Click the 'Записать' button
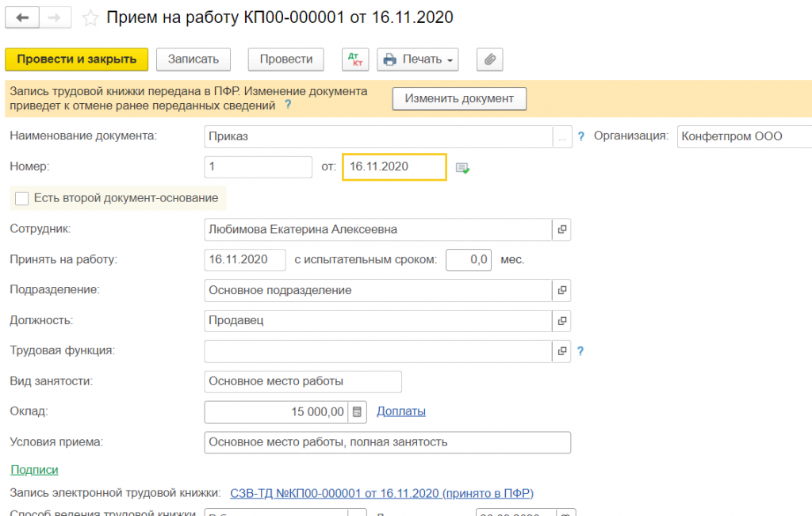This screenshot has width=812, height=516. click(x=193, y=59)
